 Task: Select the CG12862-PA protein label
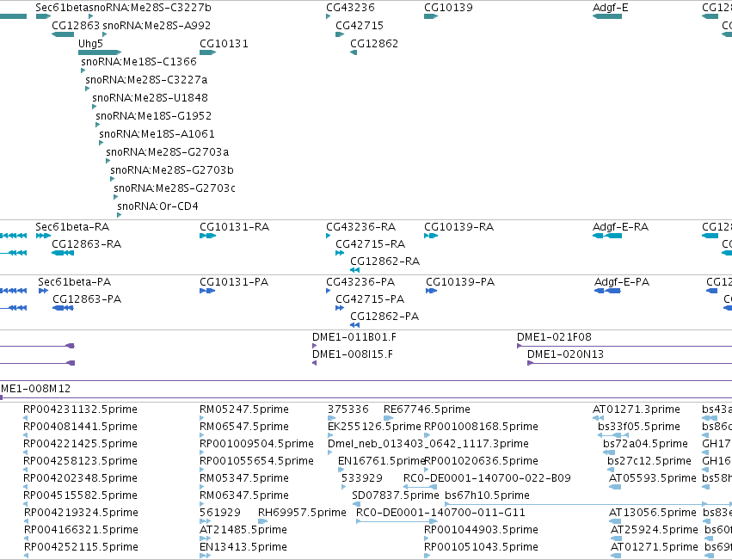coord(384,317)
